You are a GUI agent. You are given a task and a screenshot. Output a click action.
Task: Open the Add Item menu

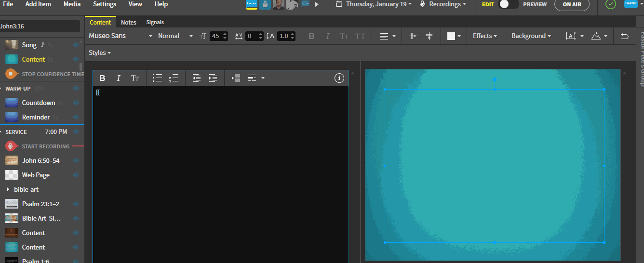tap(38, 4)
